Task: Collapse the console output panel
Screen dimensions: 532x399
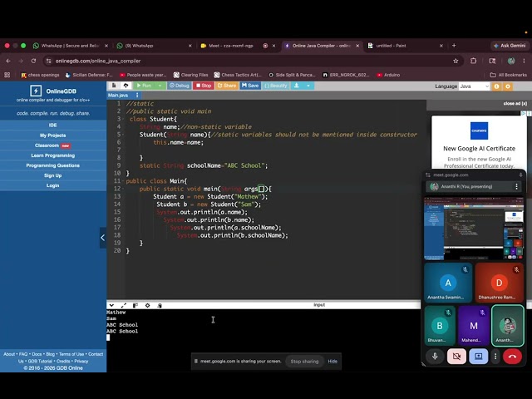Action: [x=111, y=305]
